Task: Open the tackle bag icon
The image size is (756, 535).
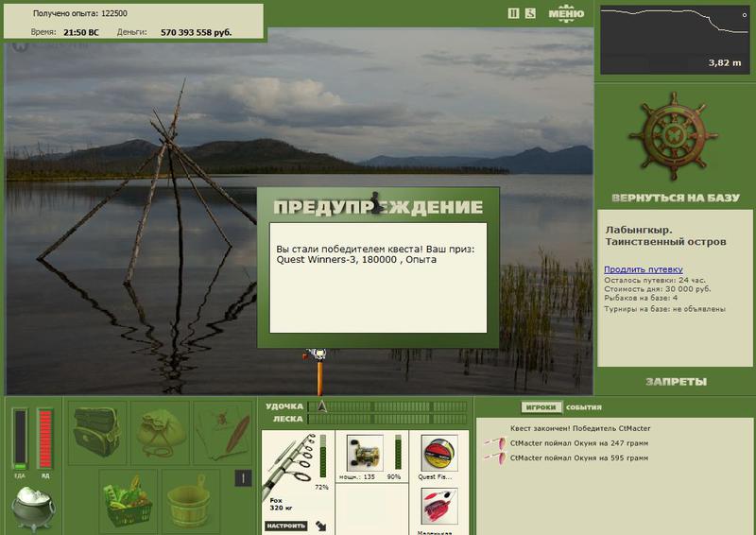Action: coord(97,432)
